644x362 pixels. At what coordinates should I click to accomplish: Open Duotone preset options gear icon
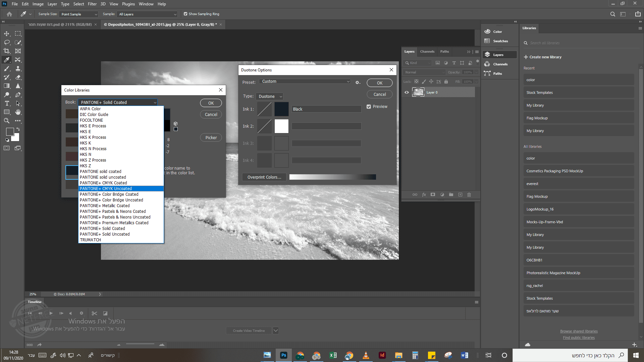(x=358, y=82)
